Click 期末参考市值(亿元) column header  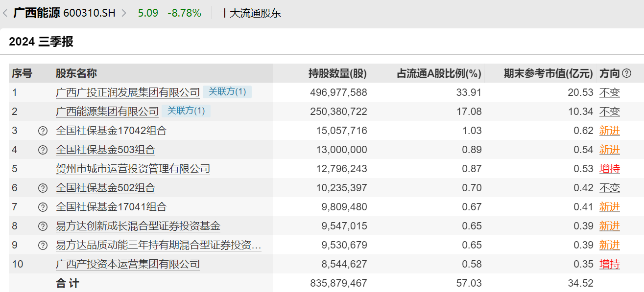549,73
